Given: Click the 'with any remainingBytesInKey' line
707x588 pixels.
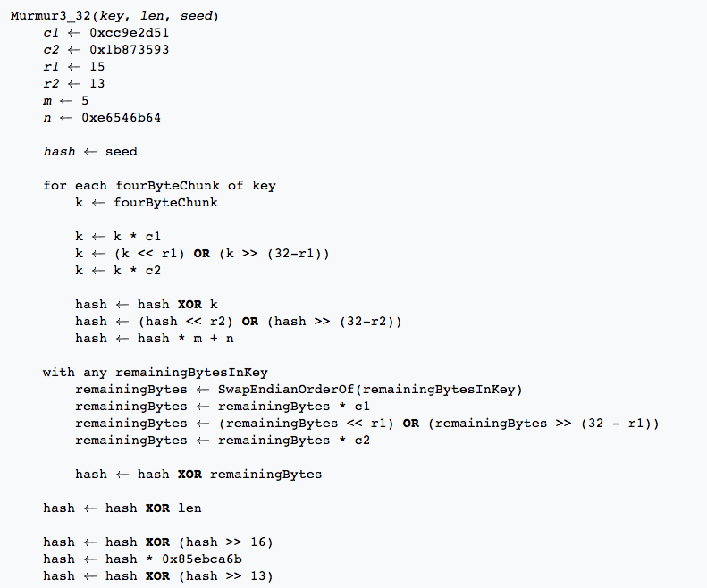Looking at the screenshot, I should pyautogui.click(x=156, y=373).
